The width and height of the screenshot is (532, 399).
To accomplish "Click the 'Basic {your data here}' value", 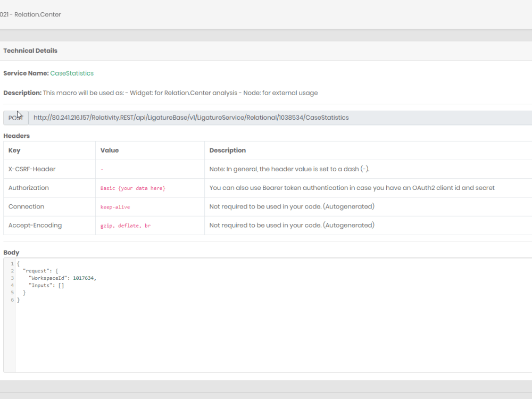I will [x=132, y=188].
